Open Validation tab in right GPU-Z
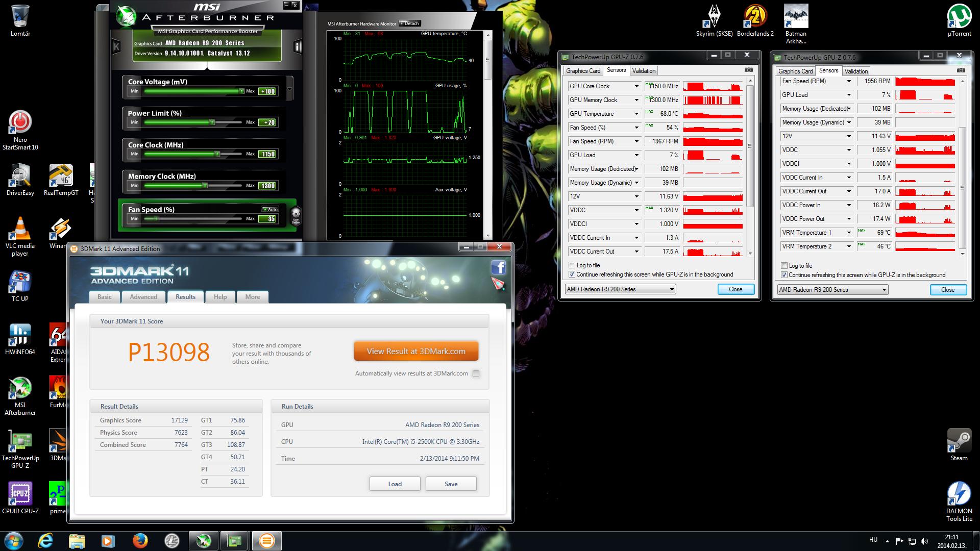 856,71
